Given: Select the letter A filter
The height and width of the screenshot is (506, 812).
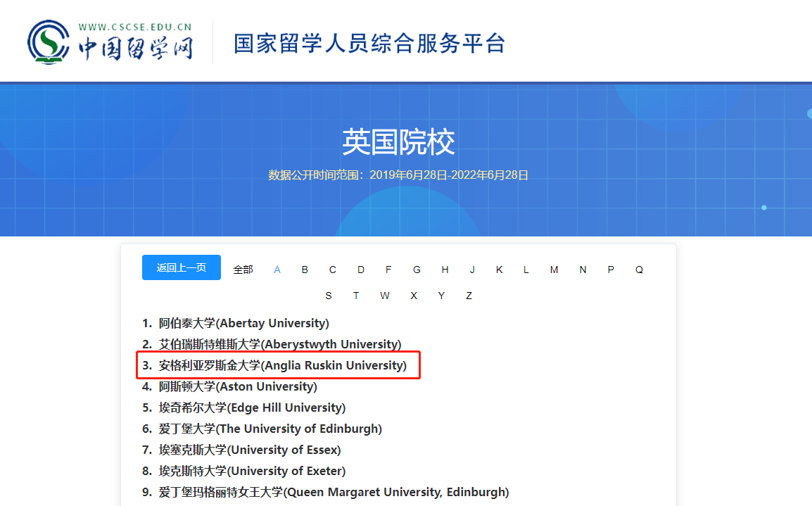Looking at the screenshot, I should [x=277, y=270].
